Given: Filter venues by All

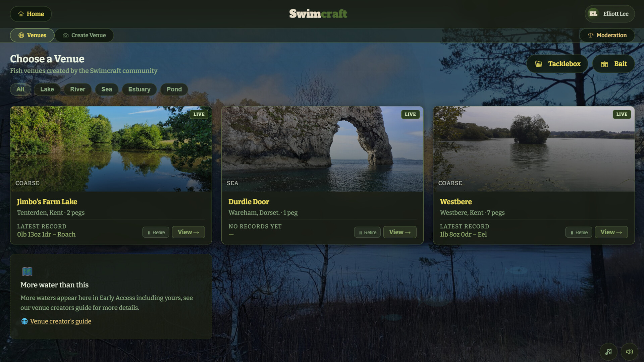Looking at the screenshot, I should tap(20, 89).
